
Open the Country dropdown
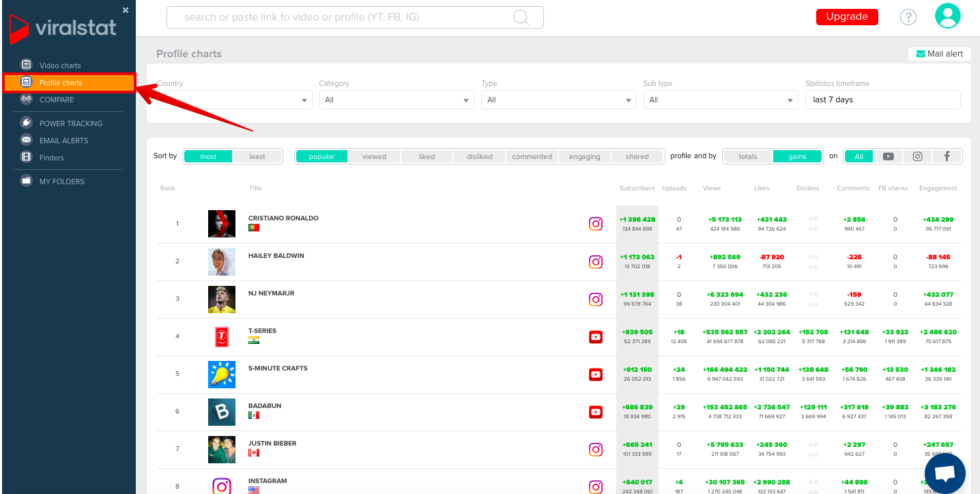(x=235, y=100)
